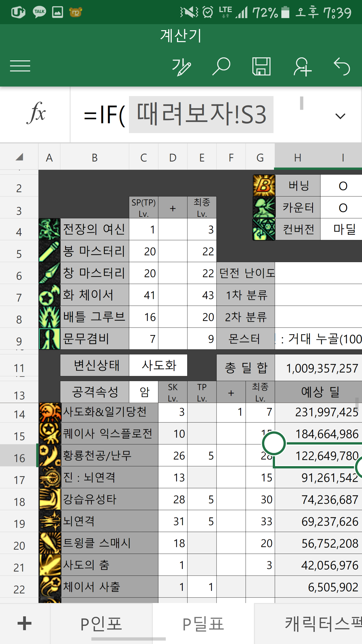Open the search magnifier tool

click(x=221, y=66)
